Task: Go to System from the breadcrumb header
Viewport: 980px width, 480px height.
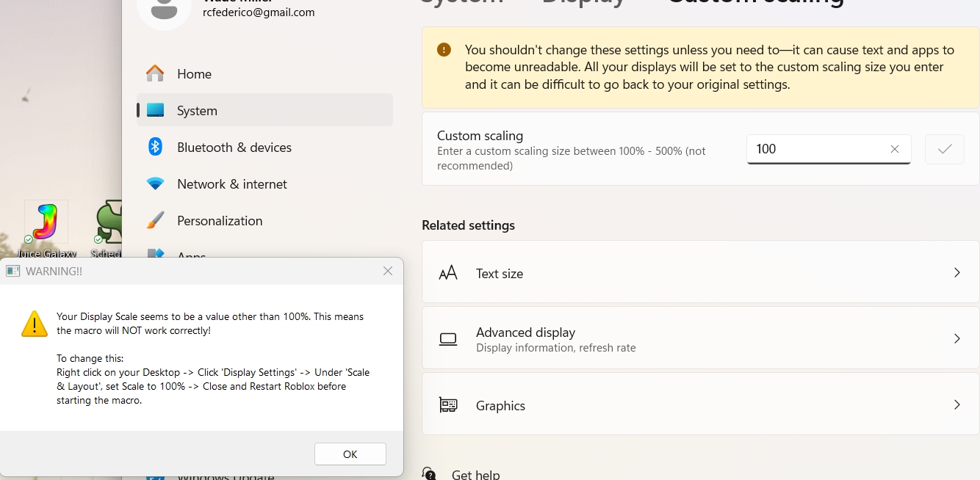Action: point(461,3)
